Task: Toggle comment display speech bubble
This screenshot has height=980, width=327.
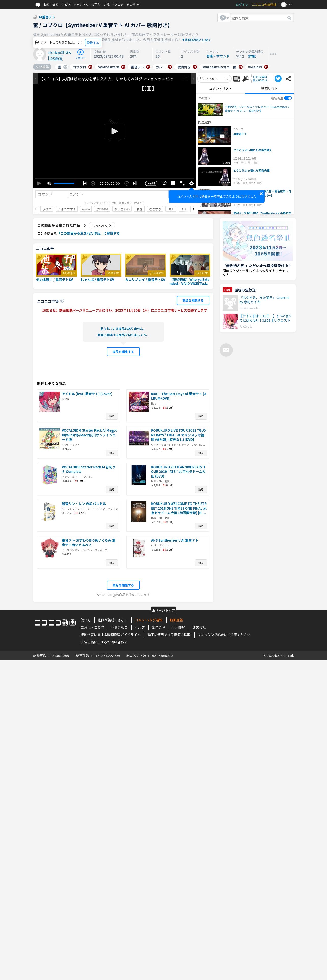Action: pyautogui.click(x=173, y=183)
